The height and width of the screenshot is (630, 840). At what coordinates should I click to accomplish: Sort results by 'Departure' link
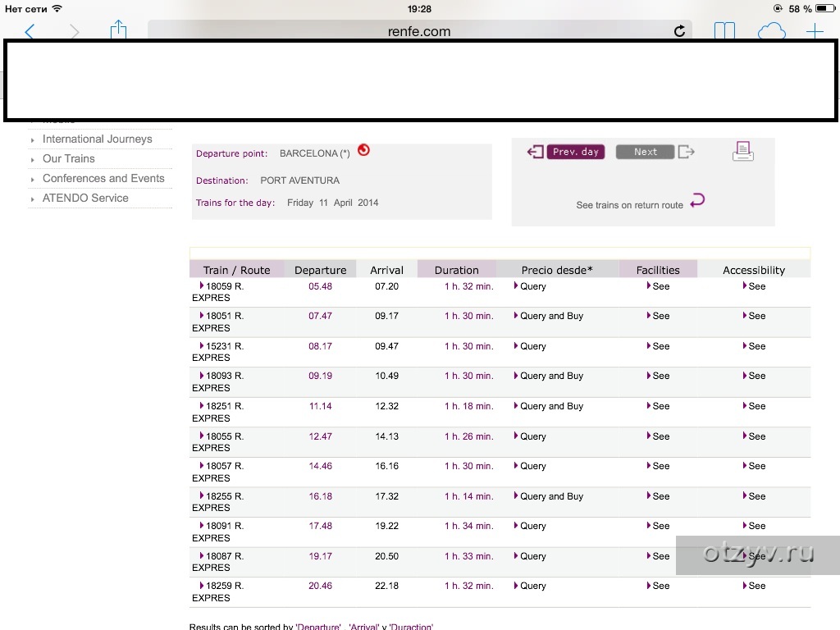(317, 627)
